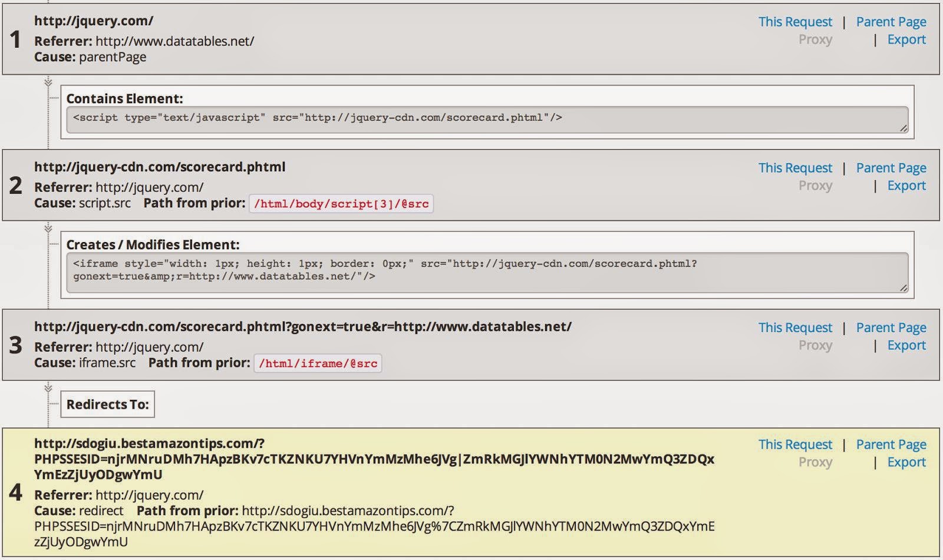Viewport: 943px width, 560px height.
Task: Click the step number 3
Action: point(15,345)
